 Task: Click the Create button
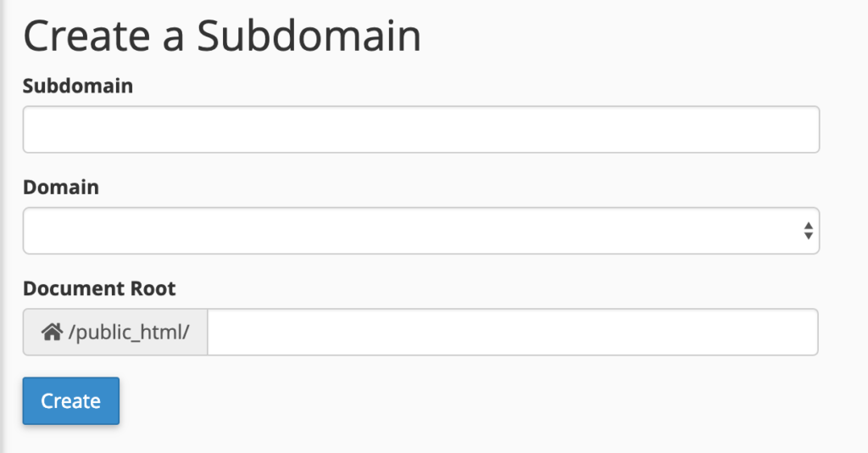click(x=71, y=401)
